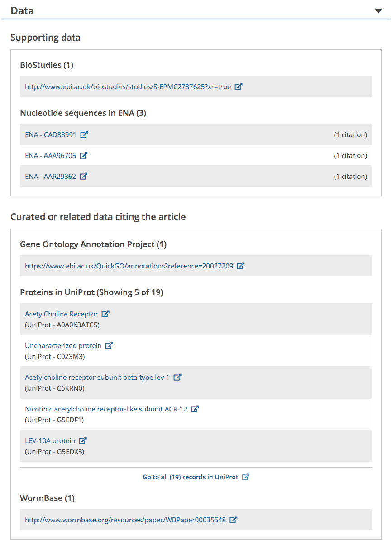Open ENA - AAA96705 via its external link icon

point(83,155)
